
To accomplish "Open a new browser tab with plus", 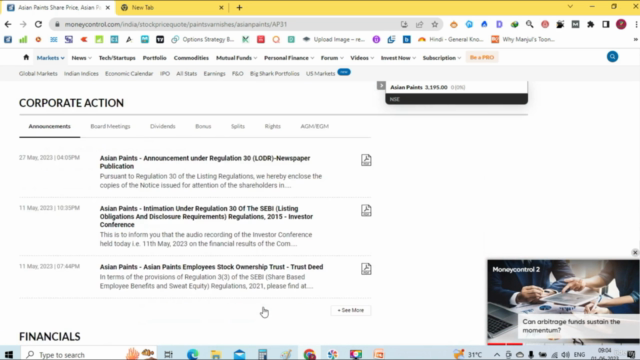I will point(239,7).
